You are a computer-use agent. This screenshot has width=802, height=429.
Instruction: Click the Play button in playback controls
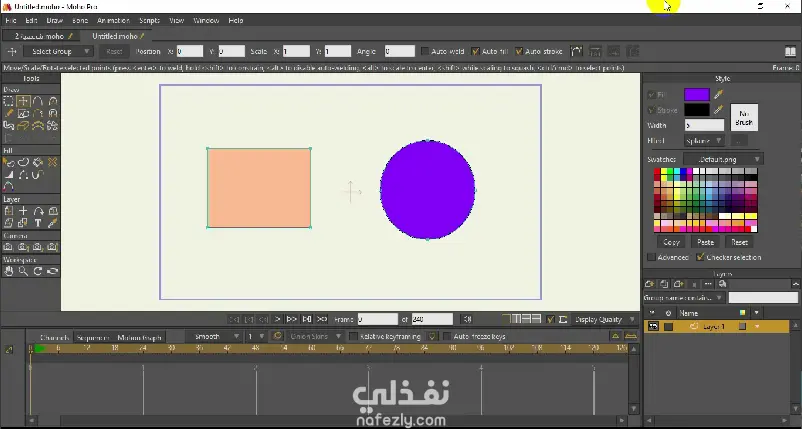277,319
